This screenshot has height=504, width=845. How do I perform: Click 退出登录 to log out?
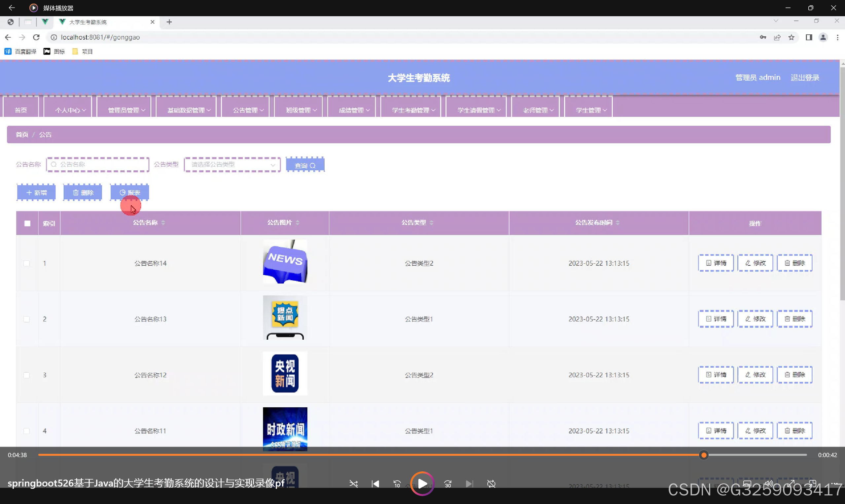[805, 78]
